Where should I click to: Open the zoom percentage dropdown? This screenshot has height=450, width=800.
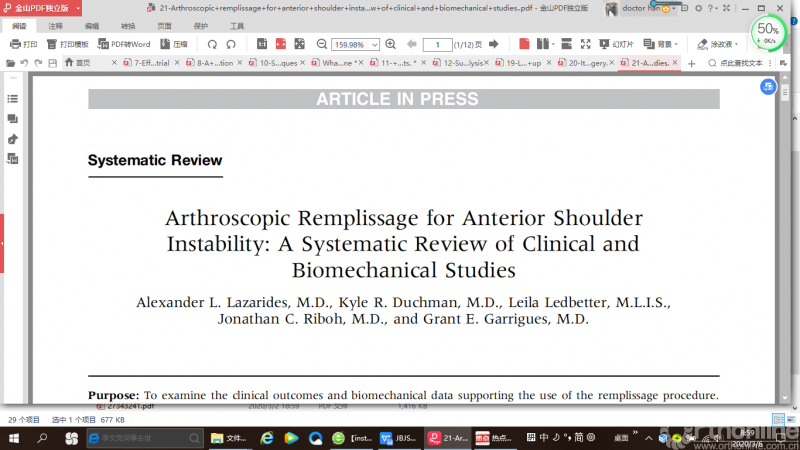pyautogui.click(x=372, y=45)
